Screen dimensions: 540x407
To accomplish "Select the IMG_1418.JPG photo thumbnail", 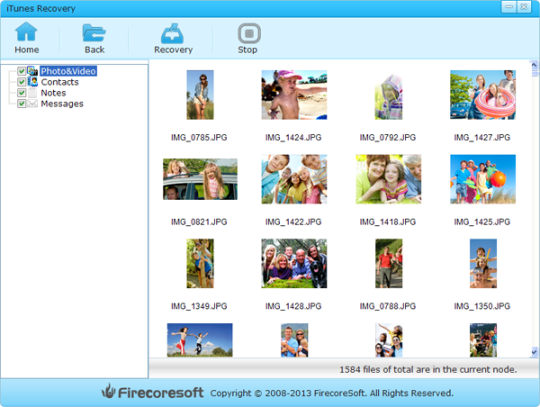I will [x=388, y=179].
